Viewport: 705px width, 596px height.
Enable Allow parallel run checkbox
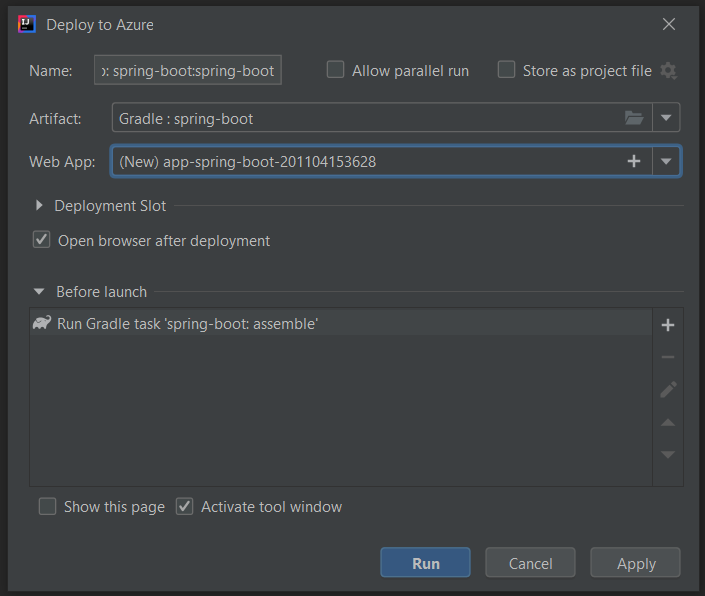pyautogui.click(x=335, y=70)
